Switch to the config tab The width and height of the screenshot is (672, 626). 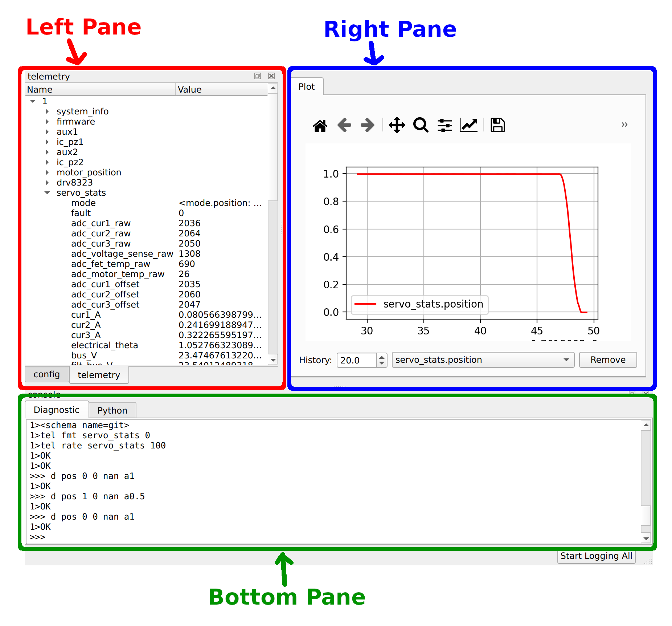[46, 374]
